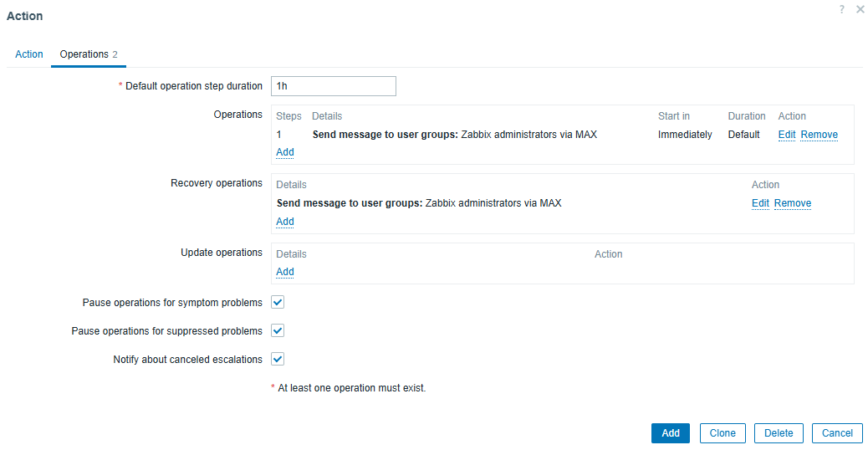The height and width of the screenshot is (450, 868).
Task: Click the 'Default' duration value
Action: (x=743, y=135)
